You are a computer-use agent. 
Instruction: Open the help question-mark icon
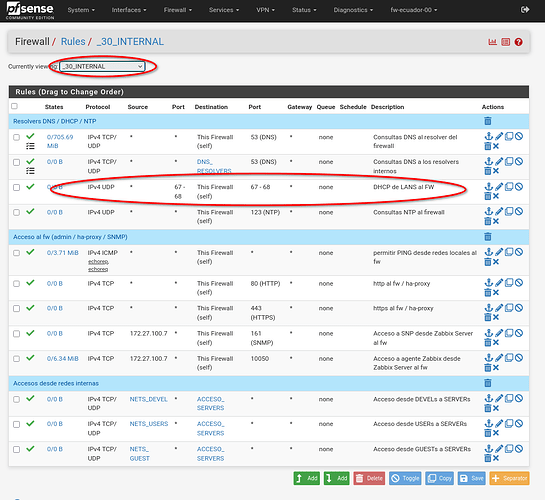(519, 42)
